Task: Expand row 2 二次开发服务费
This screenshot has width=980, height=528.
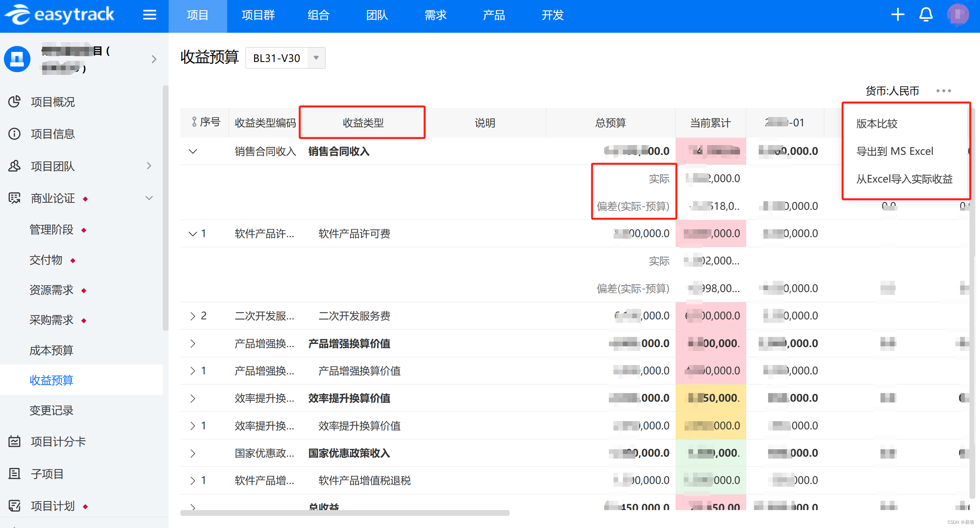Action: coord(193,316)
